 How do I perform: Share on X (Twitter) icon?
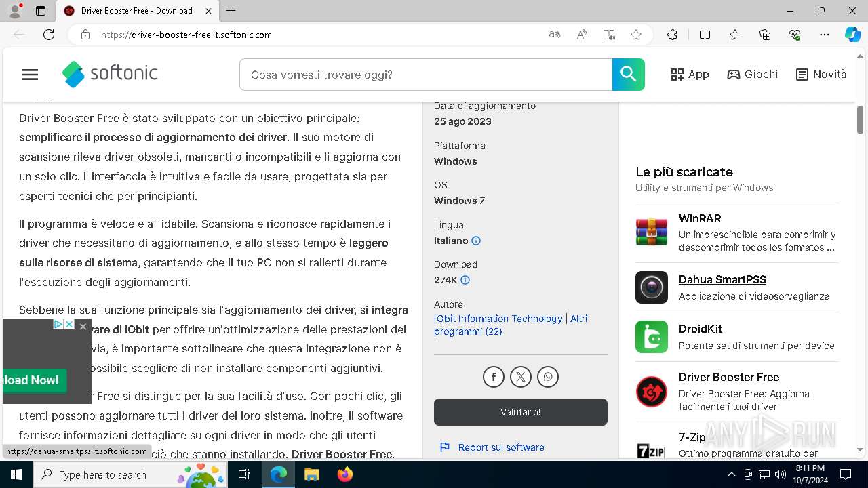coord(521,377)
